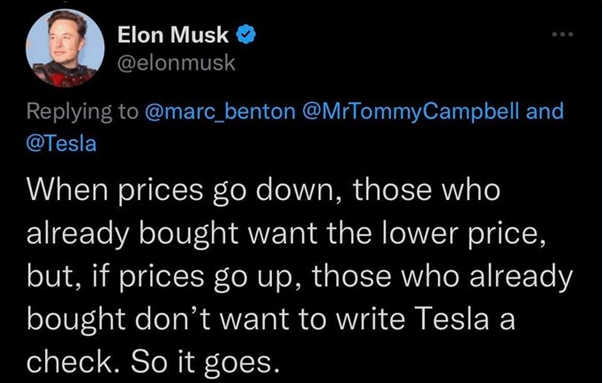
Task: Open the @elonmusk handle
Action: [x=176, y=63]
